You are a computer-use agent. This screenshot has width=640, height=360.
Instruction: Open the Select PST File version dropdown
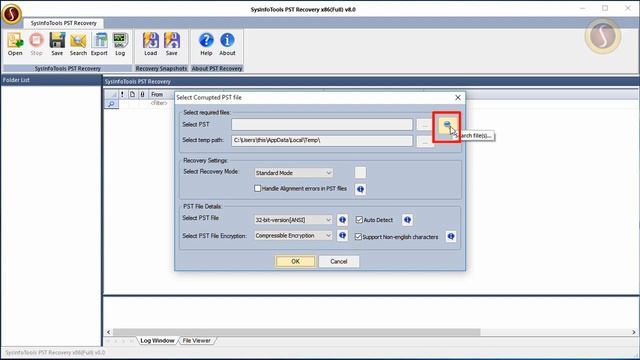(293, 220)
